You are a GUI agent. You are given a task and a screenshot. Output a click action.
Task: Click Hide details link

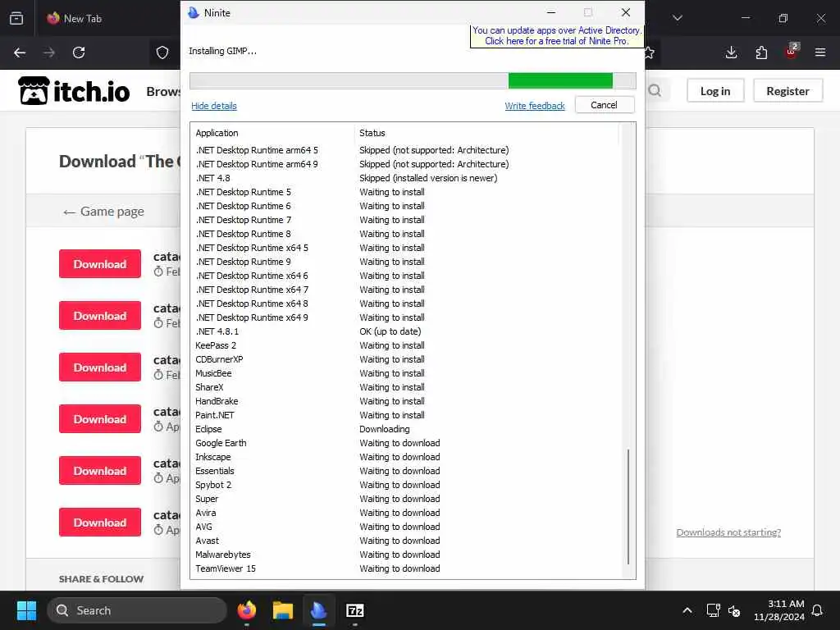pyautogui.click(x=214, y=106)
